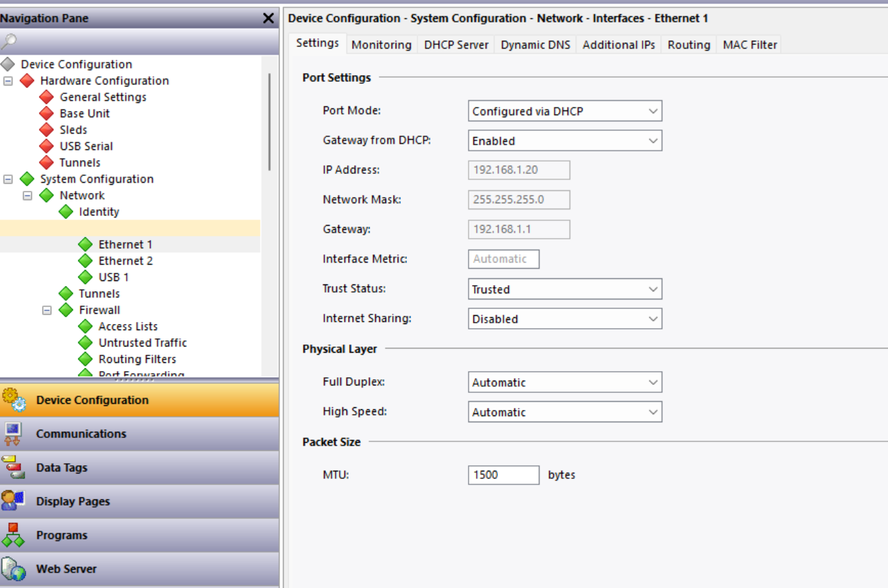Click the Display Pages section icon
The image size is (888, 588).
13,501
